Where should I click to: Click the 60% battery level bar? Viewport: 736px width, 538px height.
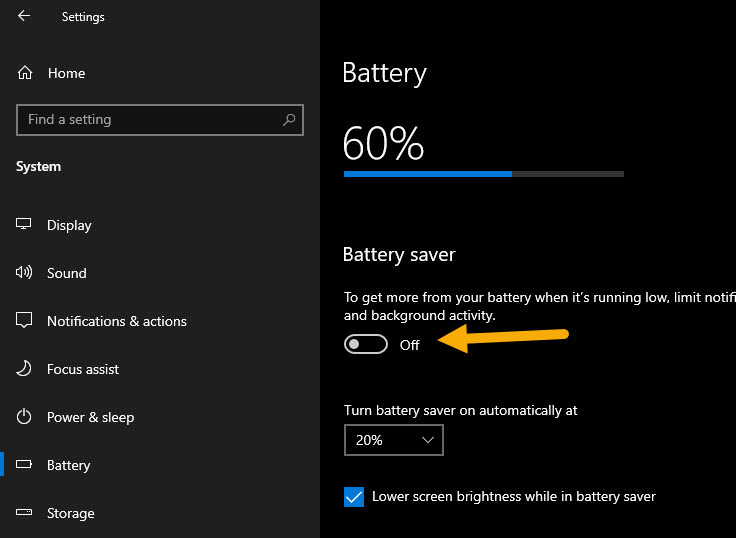(483, 173)
